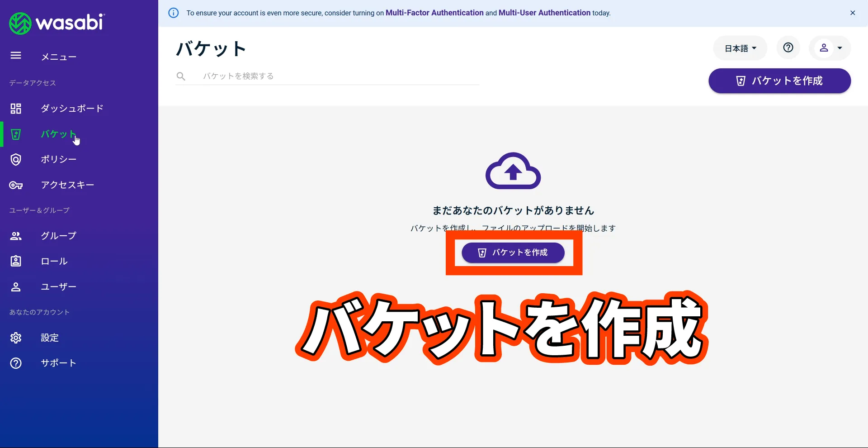Click the Multi-User Authentication link

point(544,13)
